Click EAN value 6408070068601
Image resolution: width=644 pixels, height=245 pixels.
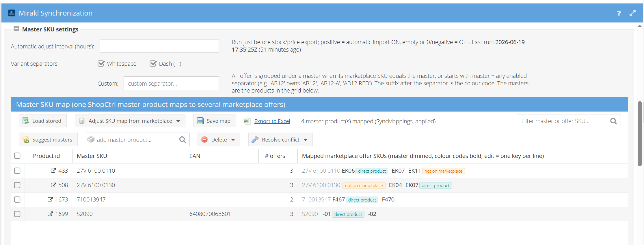click(210, 214)
